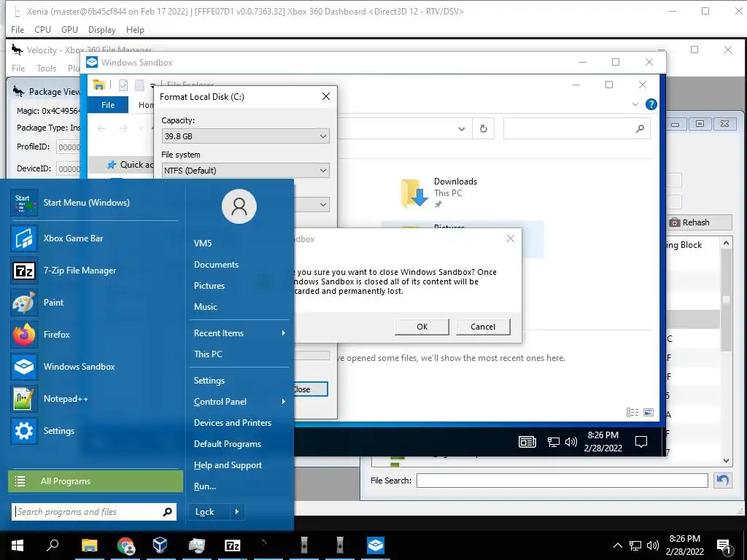Open Devices and Printers

[233, 422]
